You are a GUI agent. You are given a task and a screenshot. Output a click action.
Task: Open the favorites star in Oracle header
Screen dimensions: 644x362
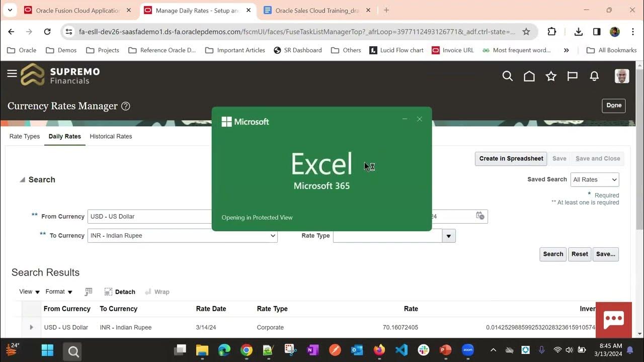[551, 76]
